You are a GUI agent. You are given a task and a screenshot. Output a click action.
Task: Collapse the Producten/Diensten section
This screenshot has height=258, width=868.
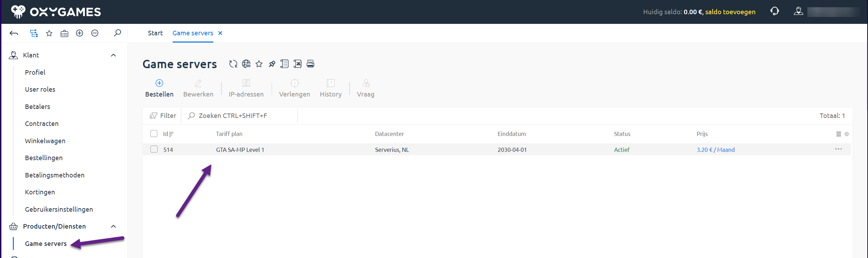pos(113,227)
